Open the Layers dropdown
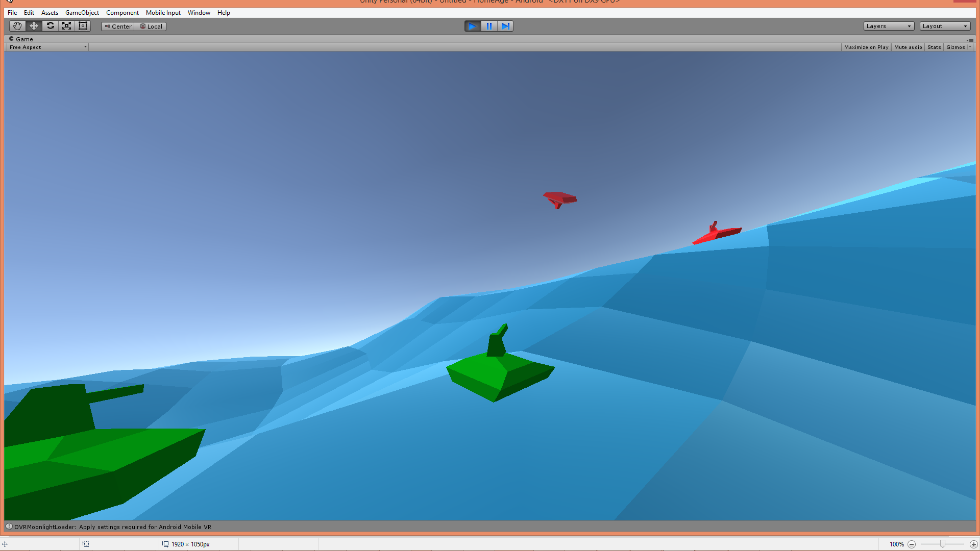Image resolution: width=980 pixels, height=551 pixels. (x=888, y=26)
